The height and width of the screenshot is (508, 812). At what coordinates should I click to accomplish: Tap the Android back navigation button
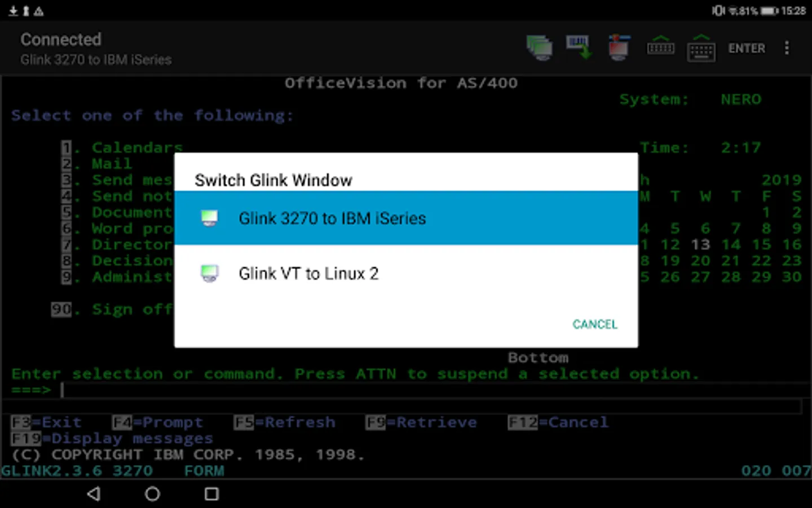tap(94, 494)
